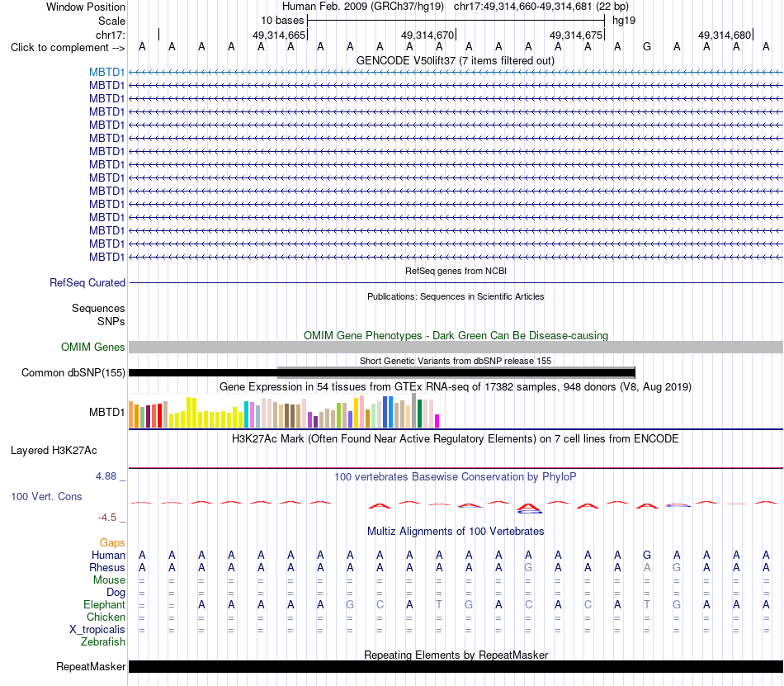Screen dimensions: 784x686
Task: Select the Elephant alignment row label
Action: point(104,604)
